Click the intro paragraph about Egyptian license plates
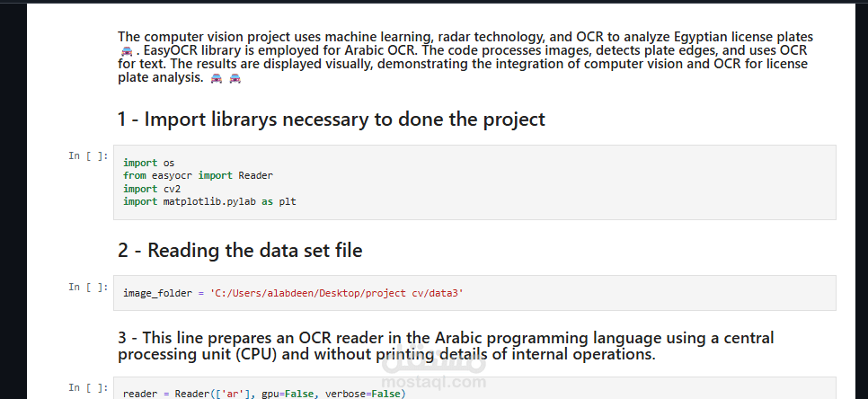 tap(464, 58)
